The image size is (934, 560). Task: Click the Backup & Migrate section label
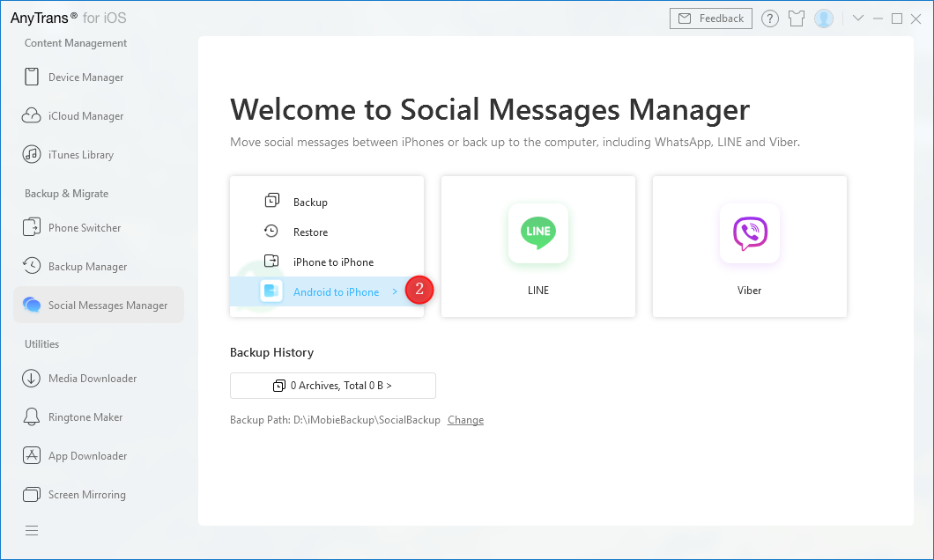(66, 194)
